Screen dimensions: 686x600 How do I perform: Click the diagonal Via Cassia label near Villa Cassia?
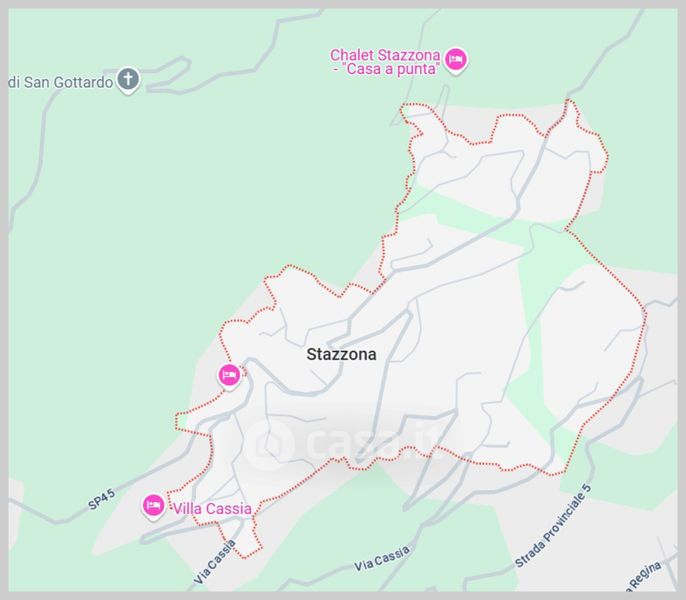pyautogui.click(x=214, y=562)
